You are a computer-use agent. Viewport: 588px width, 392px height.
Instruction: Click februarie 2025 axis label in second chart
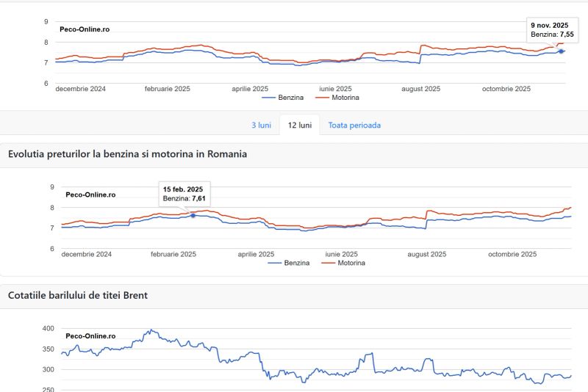[173, 254]
